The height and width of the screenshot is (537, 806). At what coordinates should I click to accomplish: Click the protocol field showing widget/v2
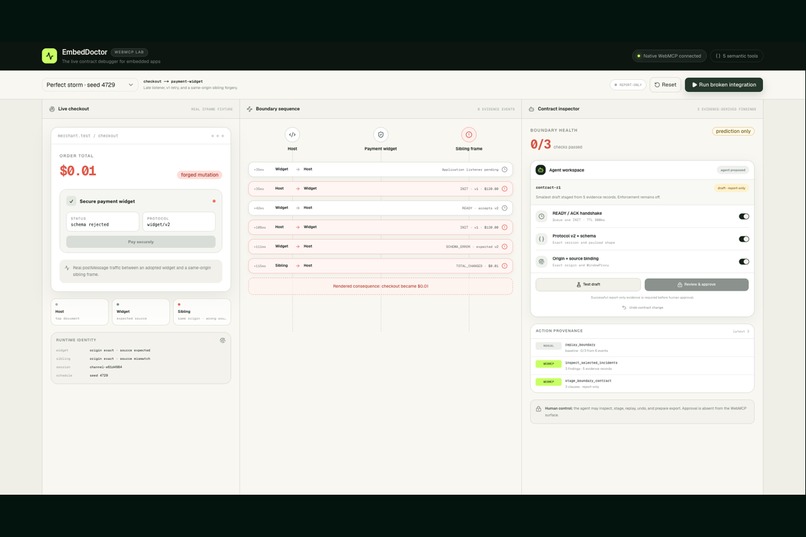tap(179, 221)
